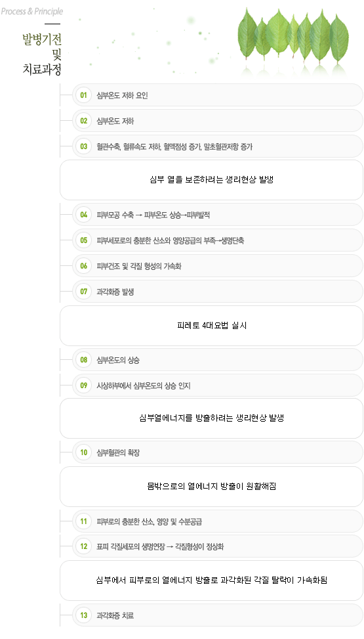Click the '심부열에너지를 방출하려는 생리현상 발생' box
Image resolution: width=364 pixels, height=639 pixels.
[211, 418]
